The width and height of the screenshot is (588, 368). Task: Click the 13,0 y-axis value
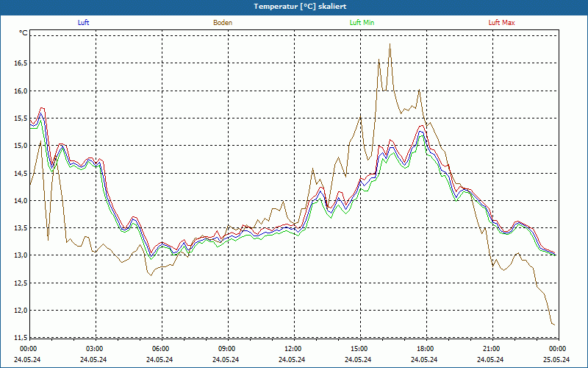click(x=21, y=255)
